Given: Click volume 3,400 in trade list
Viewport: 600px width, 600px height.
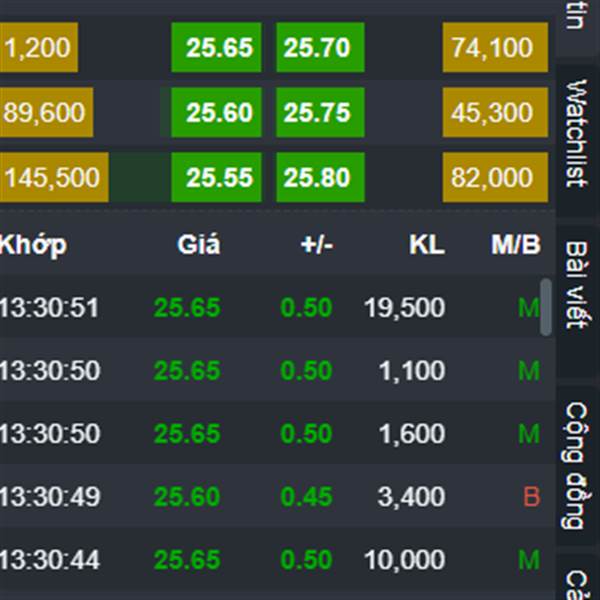Looking at the screenshot, I should pos(411,497).
